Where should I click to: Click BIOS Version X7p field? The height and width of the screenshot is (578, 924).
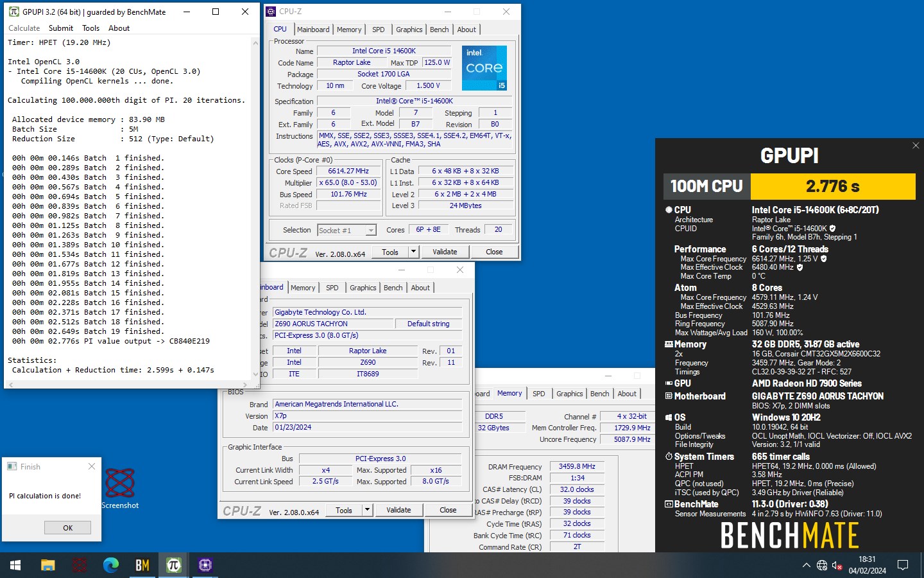368,416
